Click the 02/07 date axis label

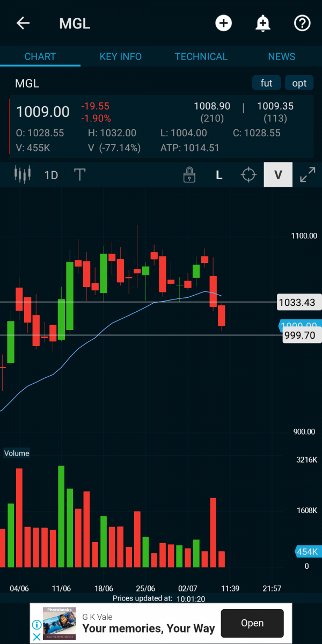188,589
